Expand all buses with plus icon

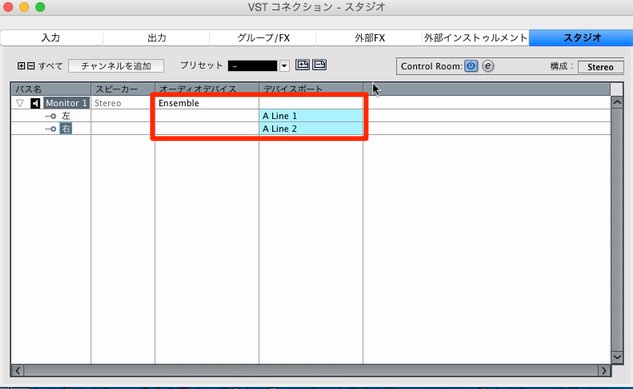pyautogui.click(x=21, y=66)
